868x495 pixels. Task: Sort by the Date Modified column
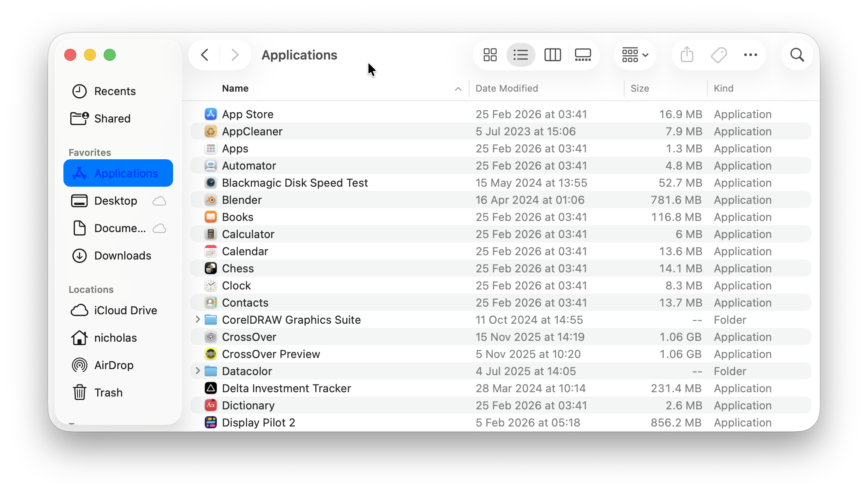(x=507, y=88)
